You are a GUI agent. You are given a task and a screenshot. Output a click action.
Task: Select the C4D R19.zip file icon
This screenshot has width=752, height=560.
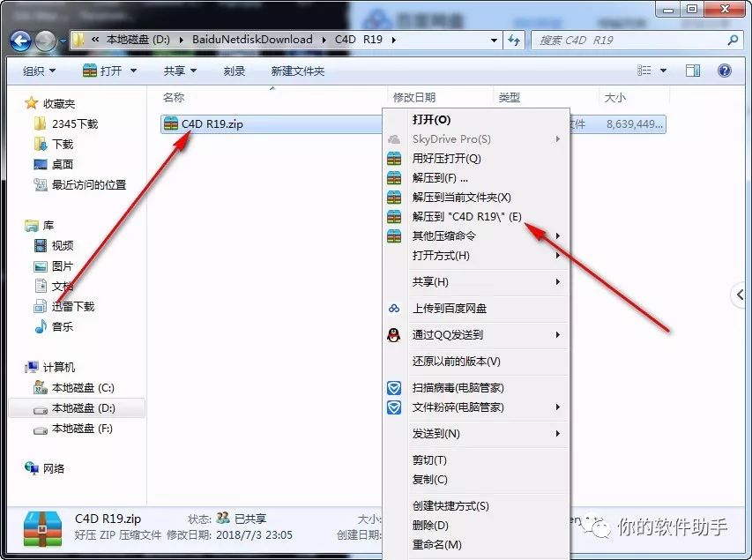(171, 123)
